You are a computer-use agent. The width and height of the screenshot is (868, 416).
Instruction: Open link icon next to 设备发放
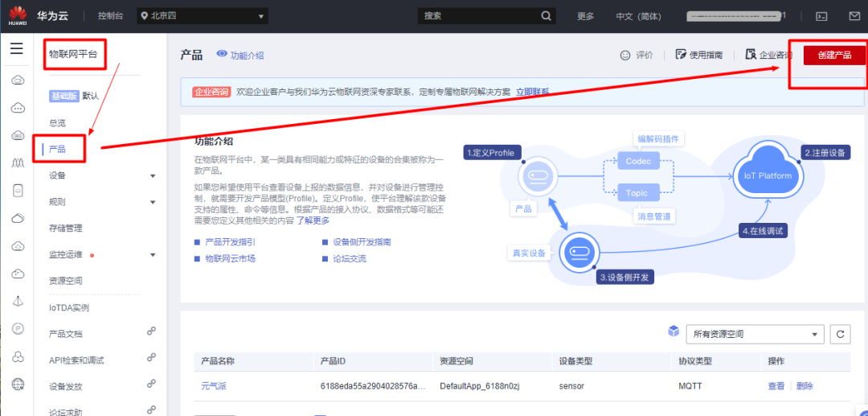tap(151, 384)
